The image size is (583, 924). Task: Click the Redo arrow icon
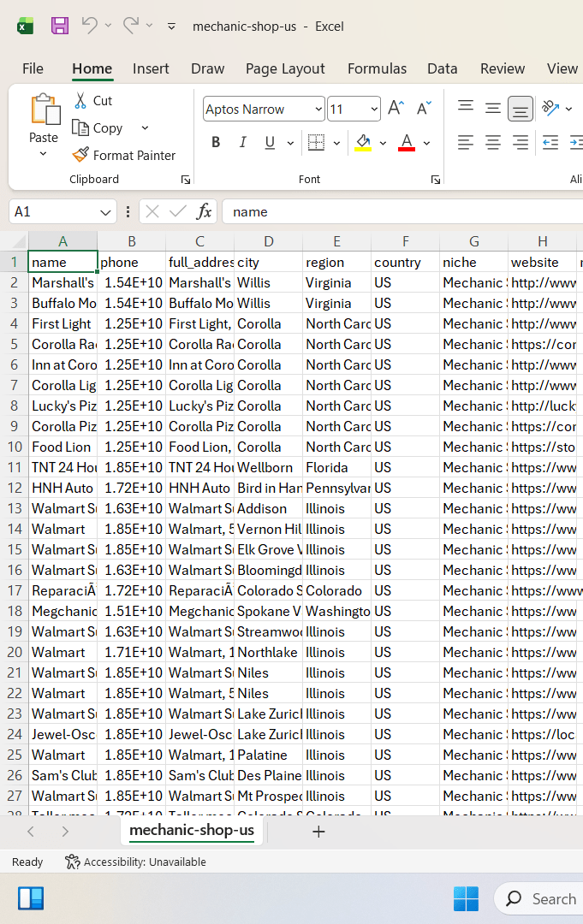click(130, 26)
